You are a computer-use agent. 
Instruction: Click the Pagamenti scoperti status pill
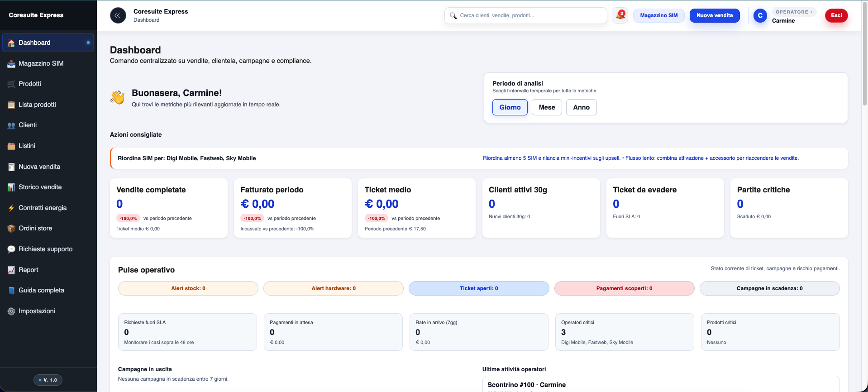point(624,288)
